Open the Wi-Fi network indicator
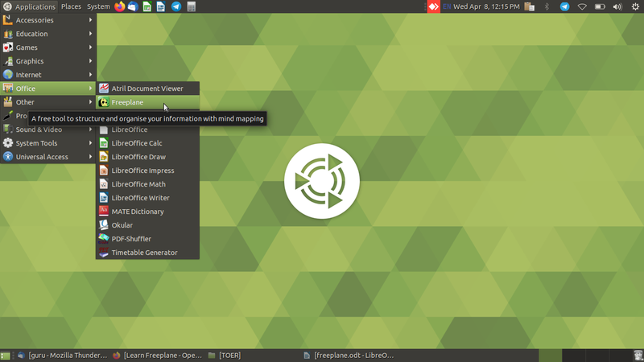 click(x=582, y=6)
